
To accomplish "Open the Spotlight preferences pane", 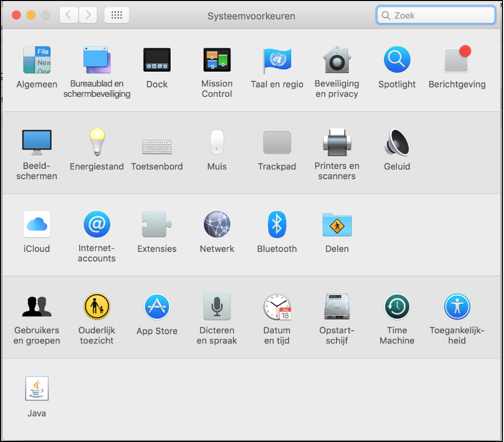I will click(x=397, y=60).
